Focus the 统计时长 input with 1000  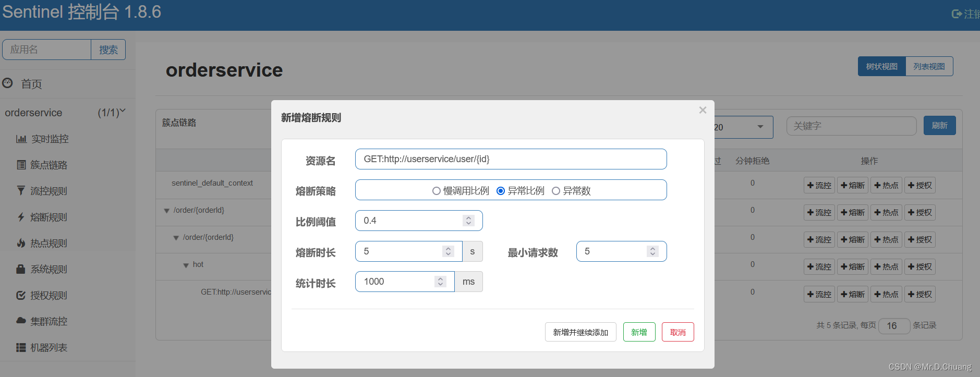[x=405, y=282]
